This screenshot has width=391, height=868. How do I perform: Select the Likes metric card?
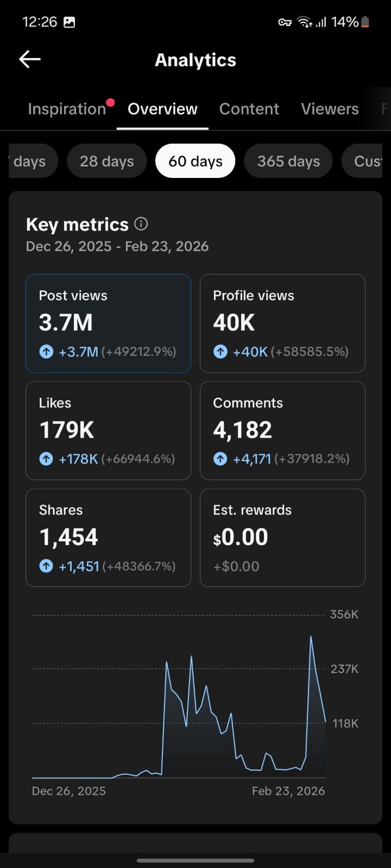tap(108, 430)
